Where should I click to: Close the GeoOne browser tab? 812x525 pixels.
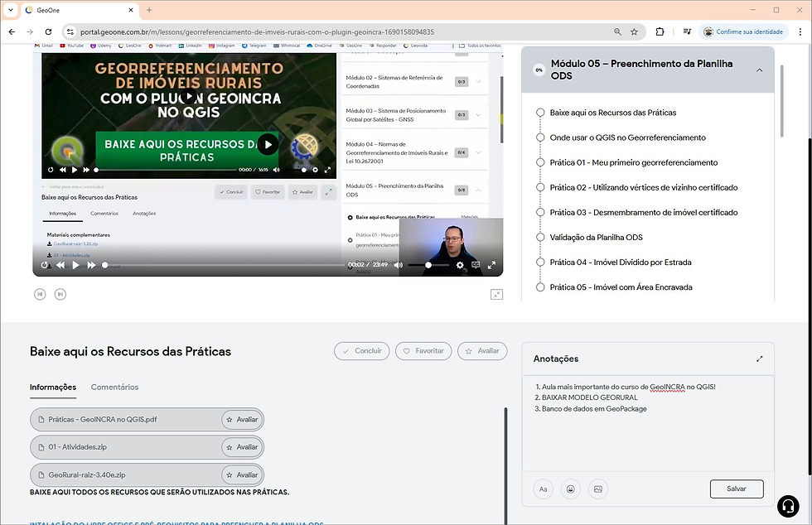tap(131, 10)
